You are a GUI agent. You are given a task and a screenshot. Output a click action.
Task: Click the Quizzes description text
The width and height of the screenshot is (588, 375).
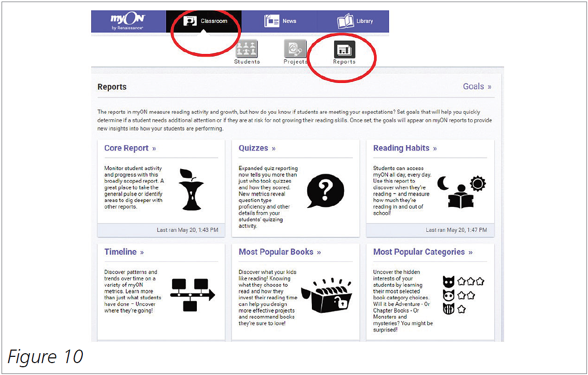click(268, 197)
